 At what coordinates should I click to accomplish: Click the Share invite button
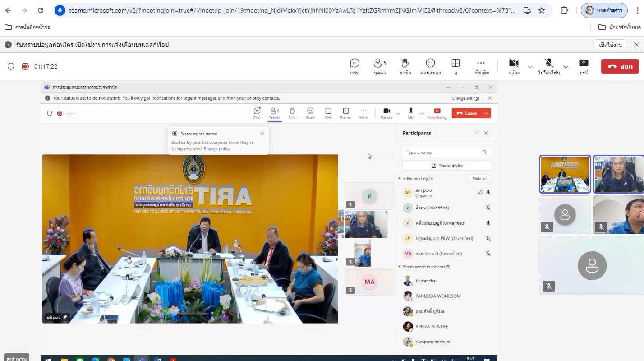pyautogui.click(x=446, y=166)
